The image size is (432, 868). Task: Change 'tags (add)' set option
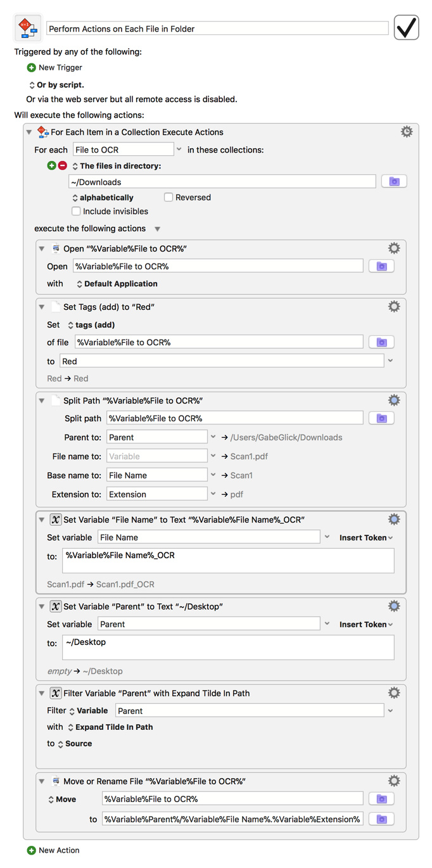tap(91, 325)
